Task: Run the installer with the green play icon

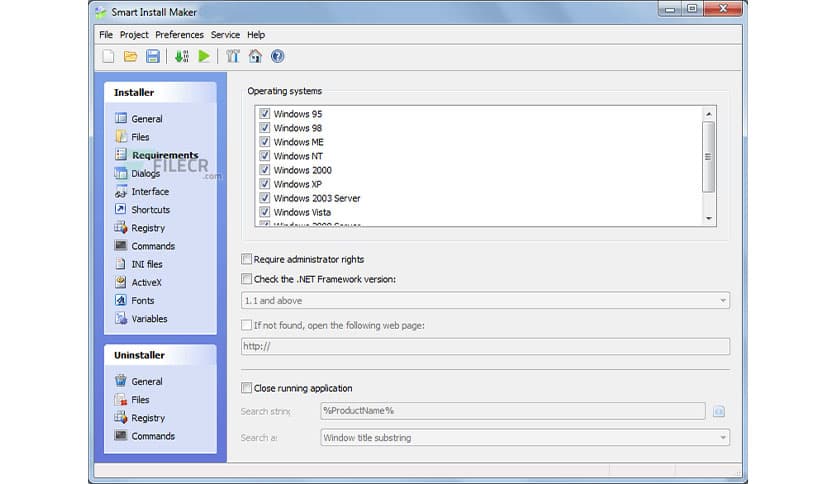Action: tap(204, 57)
